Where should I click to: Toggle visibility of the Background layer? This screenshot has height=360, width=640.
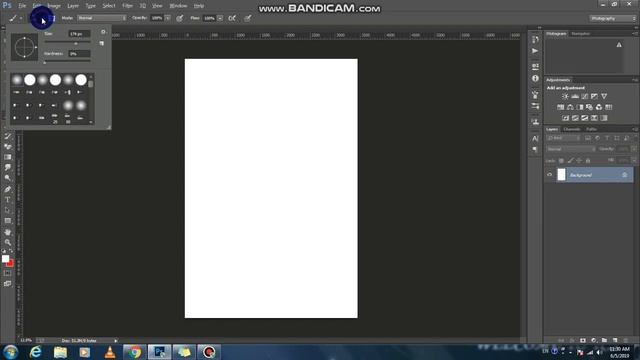tap(549, 175)
